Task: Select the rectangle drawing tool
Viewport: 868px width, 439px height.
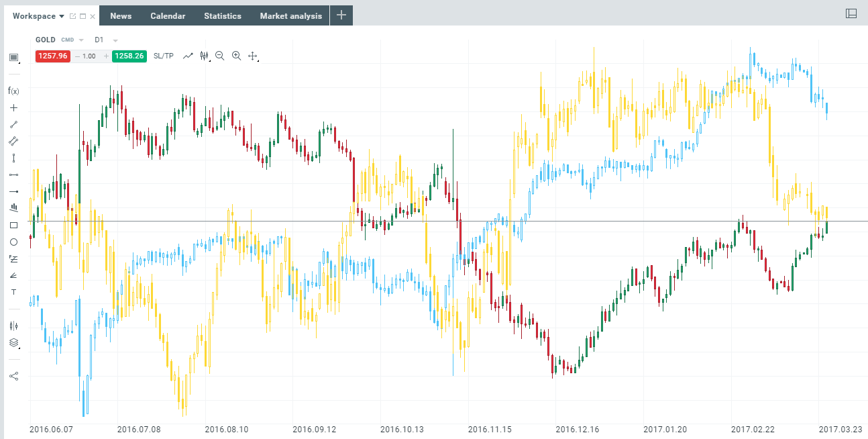Action: pos(13,225)
